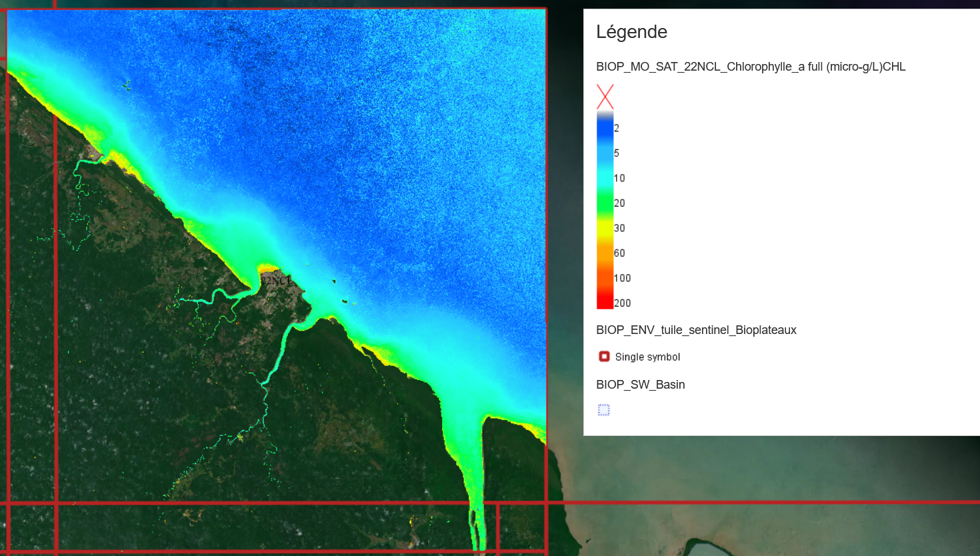Click the 60 value label in legend

tap(619, 253)
